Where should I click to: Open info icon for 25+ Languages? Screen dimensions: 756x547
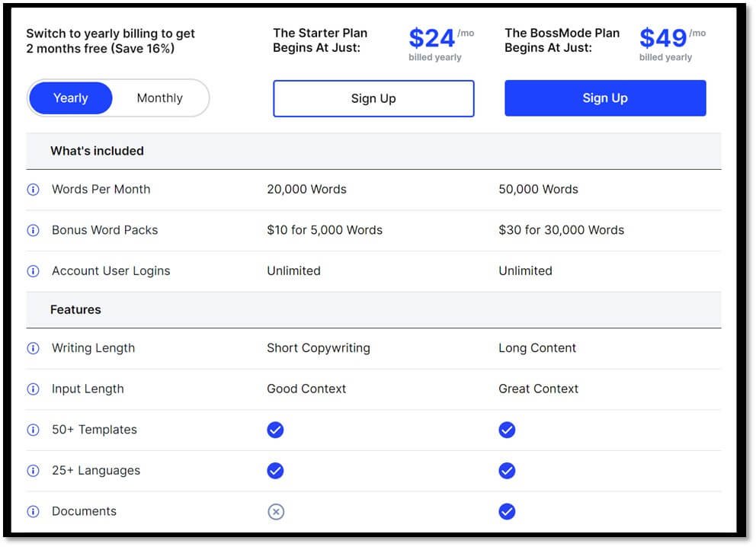point(33,471)
